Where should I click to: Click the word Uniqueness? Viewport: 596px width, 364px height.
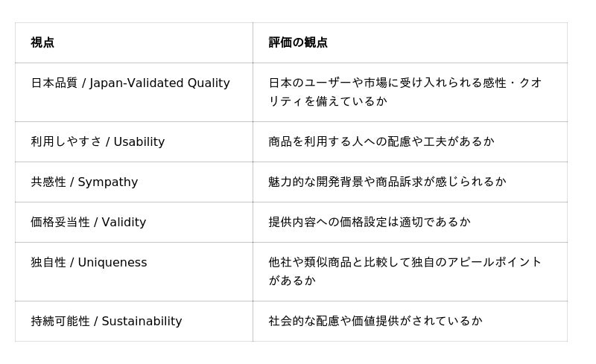coord(112,263)
